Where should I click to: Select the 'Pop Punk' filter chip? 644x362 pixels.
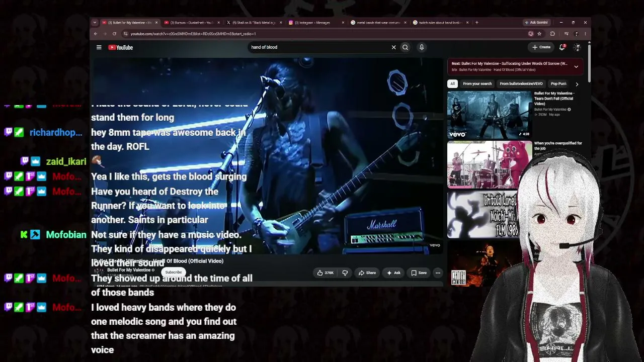click(558, 83)
